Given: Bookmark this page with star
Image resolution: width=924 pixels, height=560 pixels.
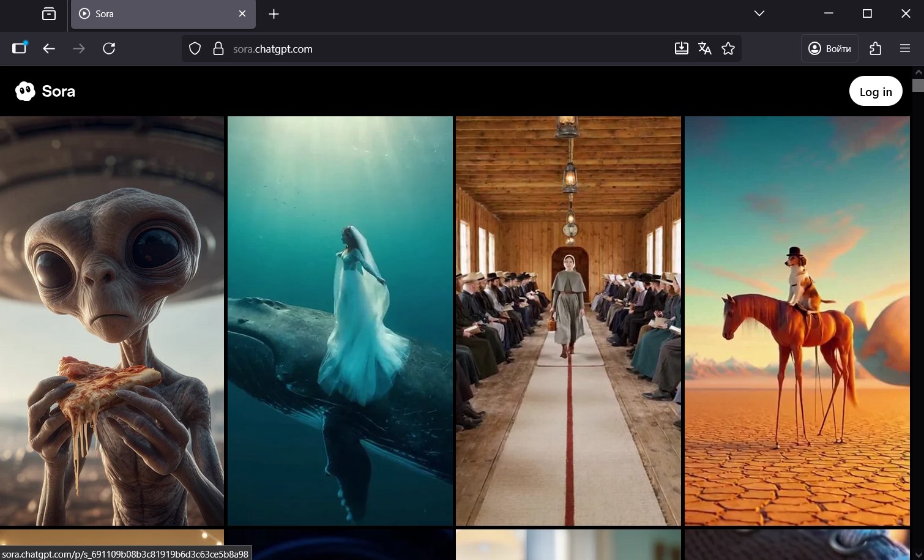Looking at the screenshot, I should (728, 48).
